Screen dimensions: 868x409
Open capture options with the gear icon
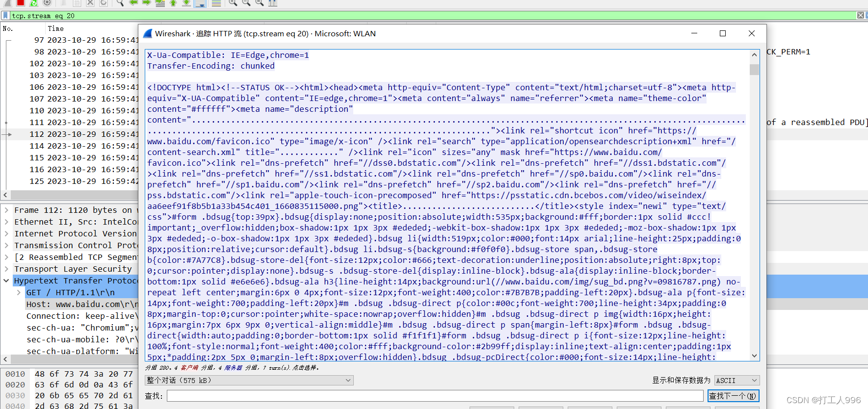pos(47,3)
